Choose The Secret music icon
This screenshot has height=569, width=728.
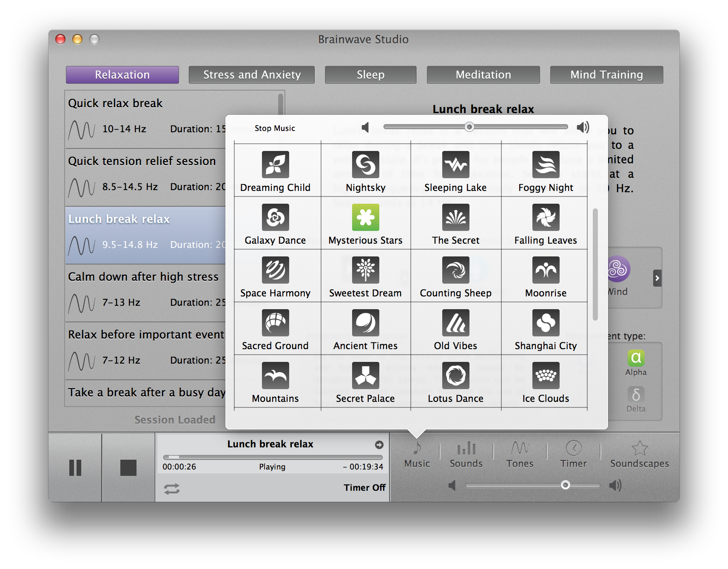(x=455, y=217)
